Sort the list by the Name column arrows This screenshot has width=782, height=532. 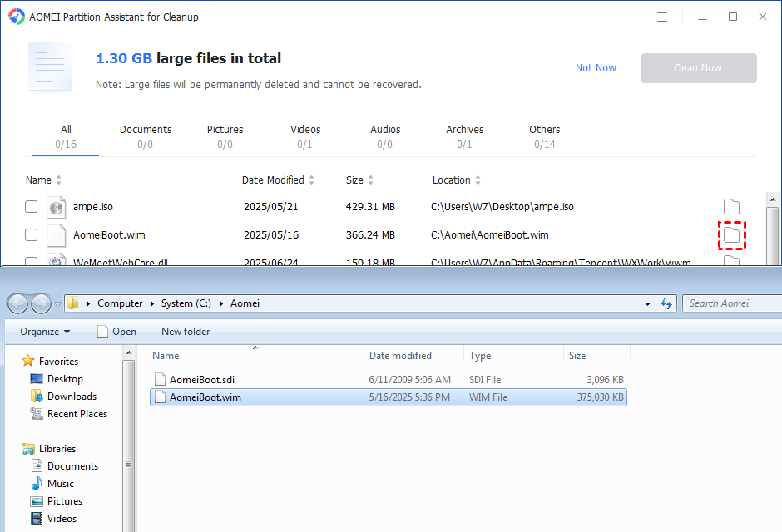pyautogui.click(x=58, y=180)
